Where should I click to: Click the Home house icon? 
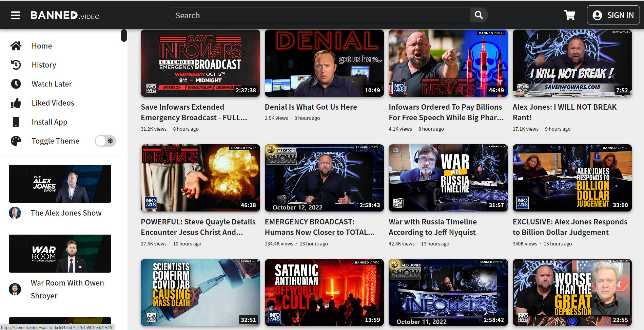(x=16, y=46)
